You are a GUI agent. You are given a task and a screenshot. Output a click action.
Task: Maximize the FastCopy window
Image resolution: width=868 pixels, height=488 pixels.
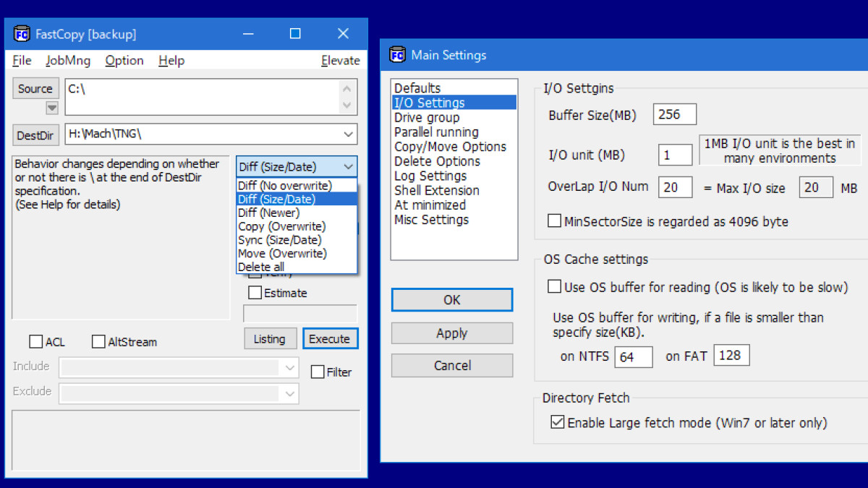[x=295, y=34]
